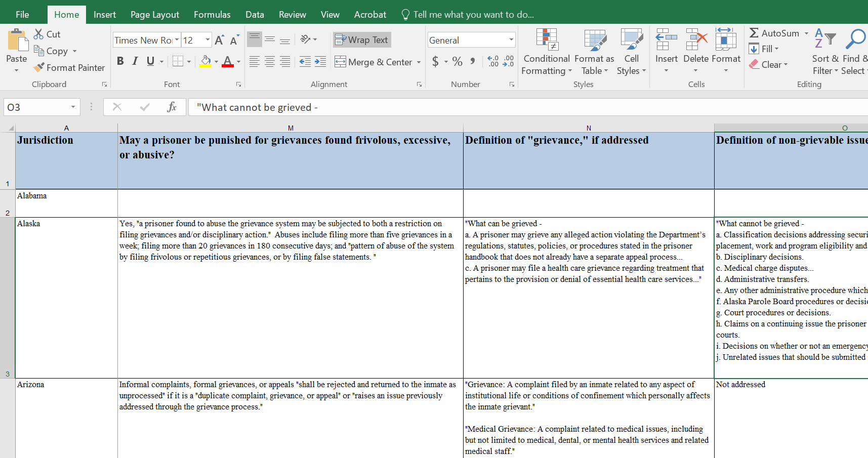
Task: Switch to the Acrobat tab
Action: pyautogui.click(x=370, y=15)
